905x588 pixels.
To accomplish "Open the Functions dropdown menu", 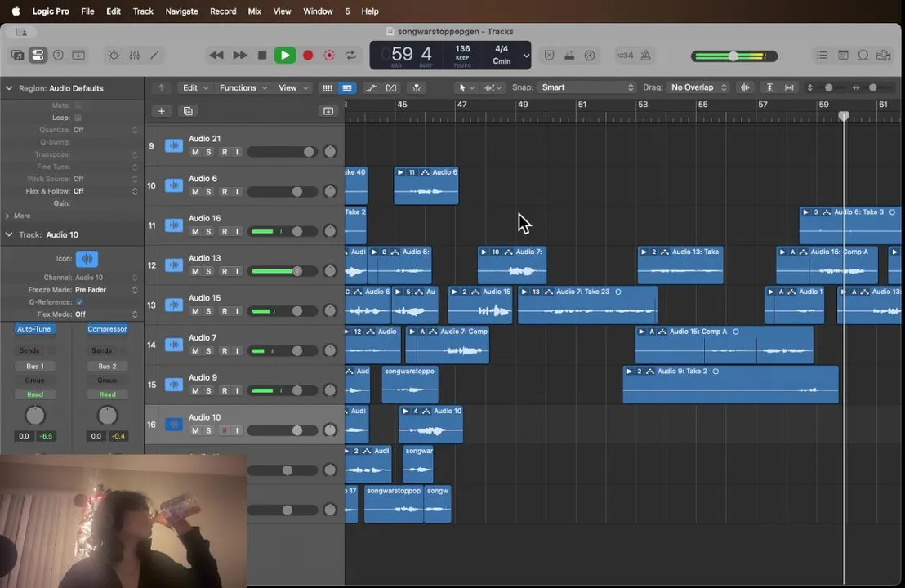I will (243, 87).
